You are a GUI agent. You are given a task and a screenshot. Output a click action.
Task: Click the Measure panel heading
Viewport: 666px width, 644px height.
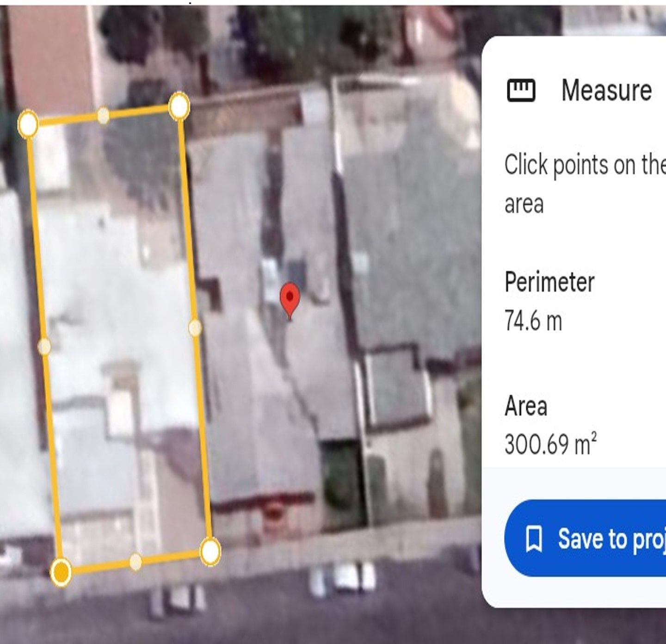click(606, 90)
